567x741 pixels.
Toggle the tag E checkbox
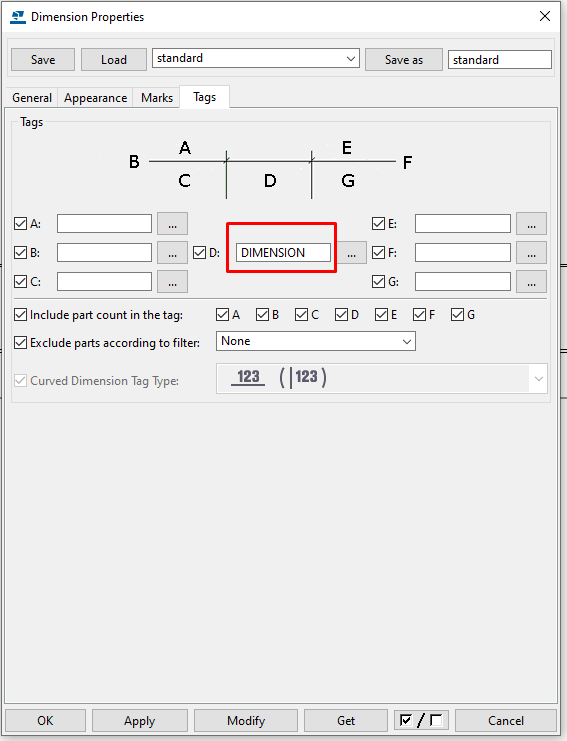pos(378,224)
